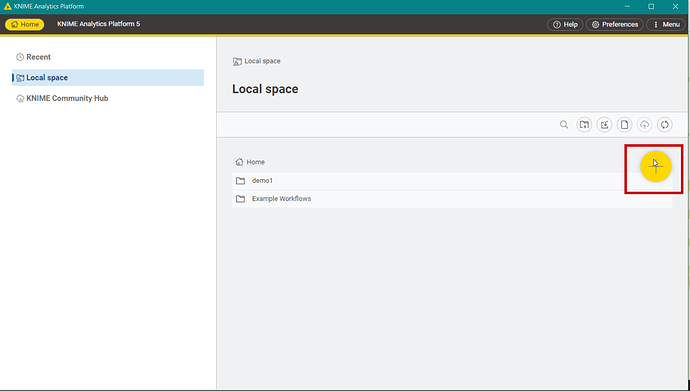Click the demo1 folder icon
Viewport: 690px width, 391px height.
pos(240,181)
